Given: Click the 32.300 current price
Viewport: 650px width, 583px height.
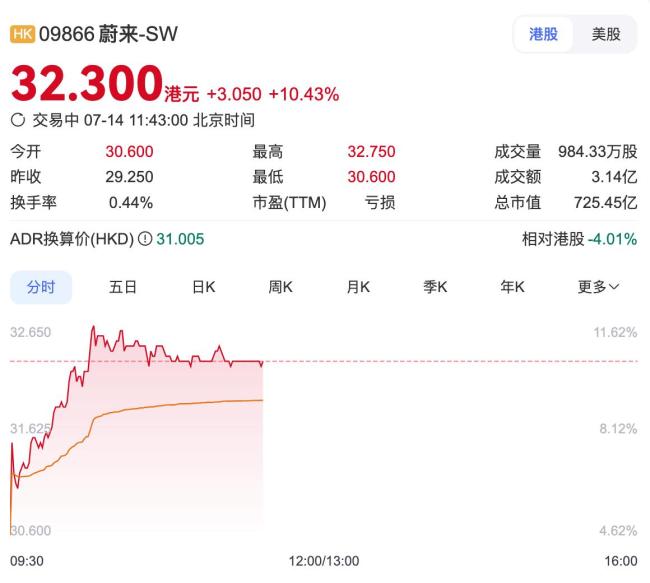Looking at the screenshot, I should 86,83.
